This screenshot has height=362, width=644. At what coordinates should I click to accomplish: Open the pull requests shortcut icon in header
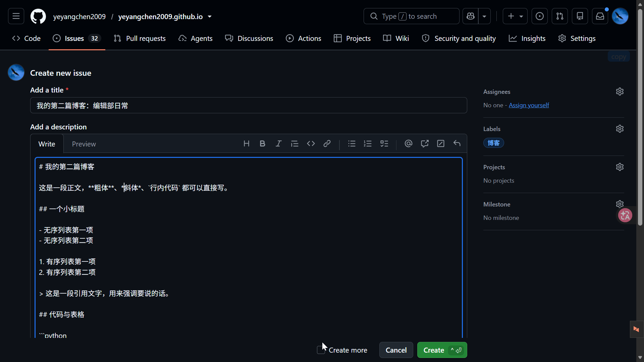pyautogui.click(x=560, y=16)
